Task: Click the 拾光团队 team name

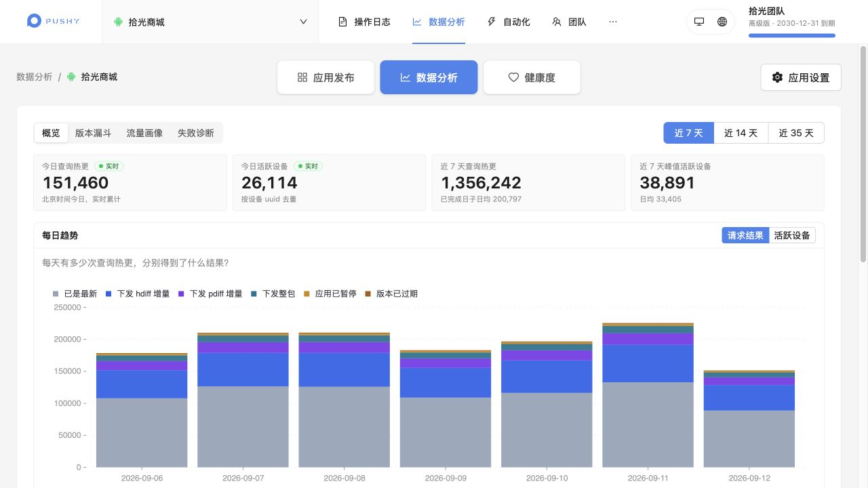Action: point(766,11)
